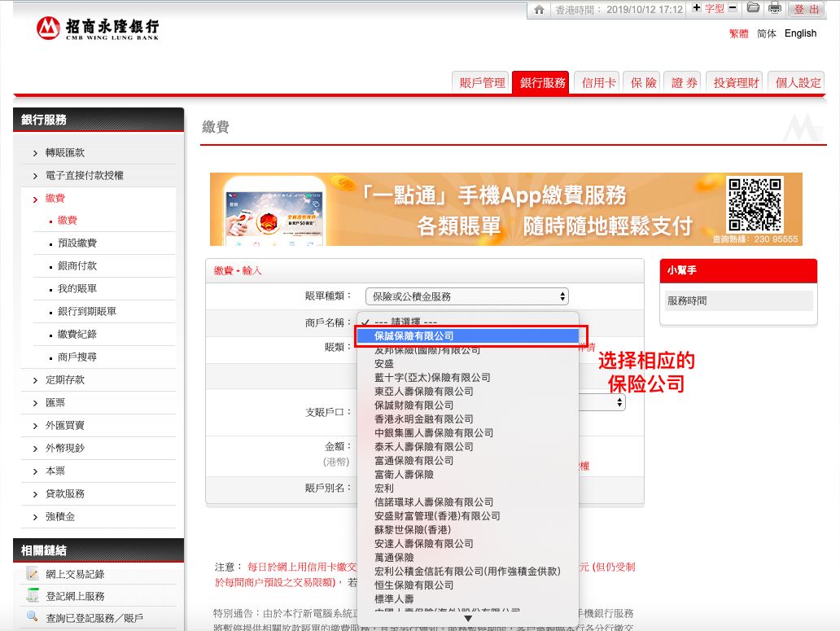This screenshot has height=631, width=840.
Task: Open the 個人設定 tab
Action: [x=797, y=82]
